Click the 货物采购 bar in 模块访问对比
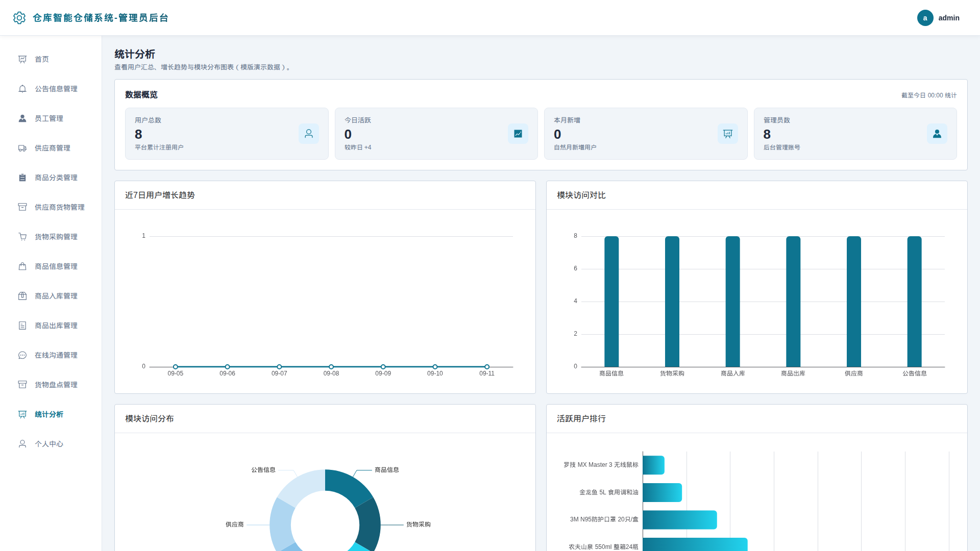980x551 pixels. coord(672,302)
